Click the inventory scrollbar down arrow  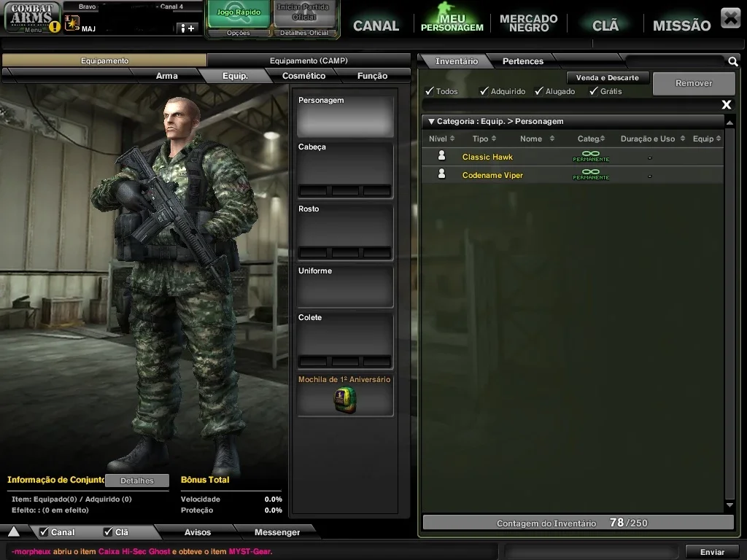coord(729,505)
